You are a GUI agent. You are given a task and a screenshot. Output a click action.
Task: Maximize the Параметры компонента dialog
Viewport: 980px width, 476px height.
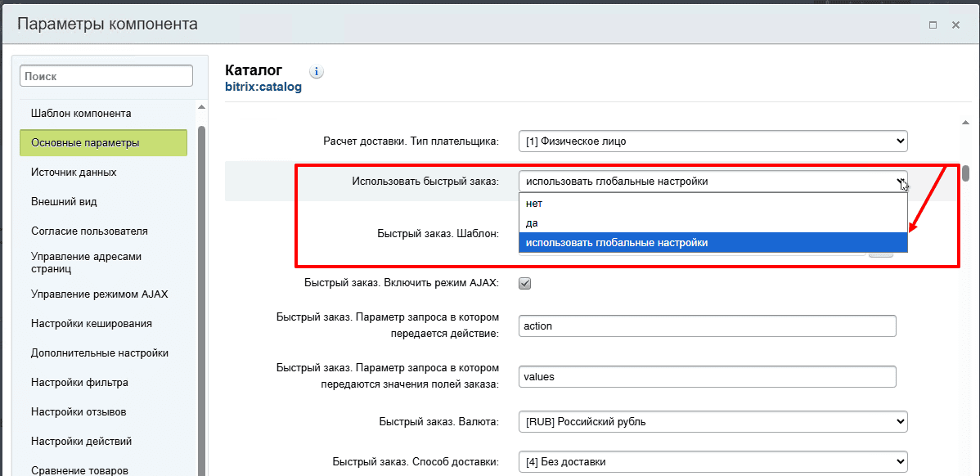(933, 25)
